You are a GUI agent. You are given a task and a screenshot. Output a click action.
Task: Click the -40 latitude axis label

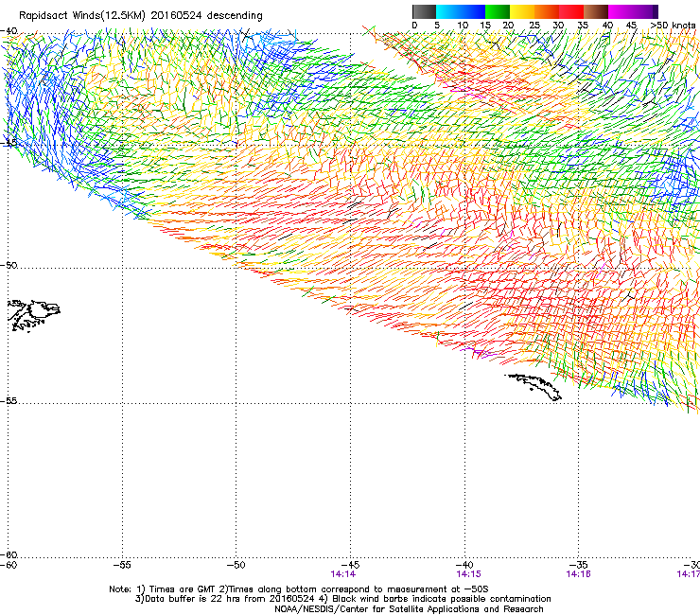click(x=9, y=31)
